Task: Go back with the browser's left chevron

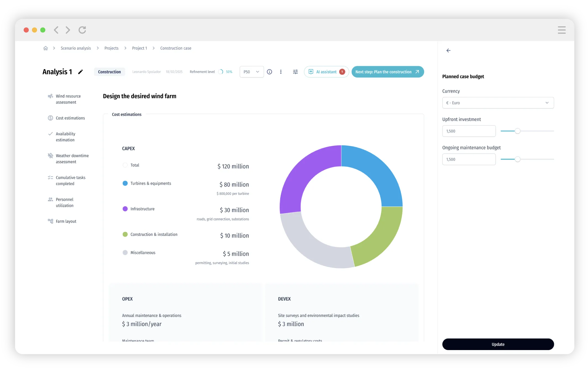Action: click(56, 30)
